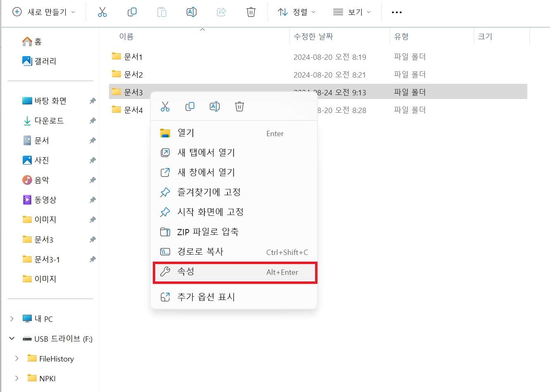Viewport: 550px width, 392px height.
Task: Open the 정렬 sort dropdown
Action: click(x=297, y=12)
